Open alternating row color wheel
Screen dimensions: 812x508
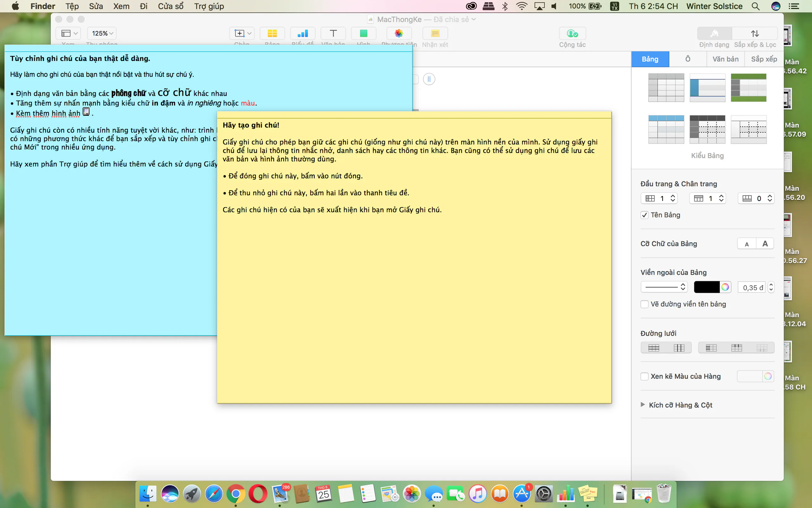pyautogui.click(x=768, y=376)
